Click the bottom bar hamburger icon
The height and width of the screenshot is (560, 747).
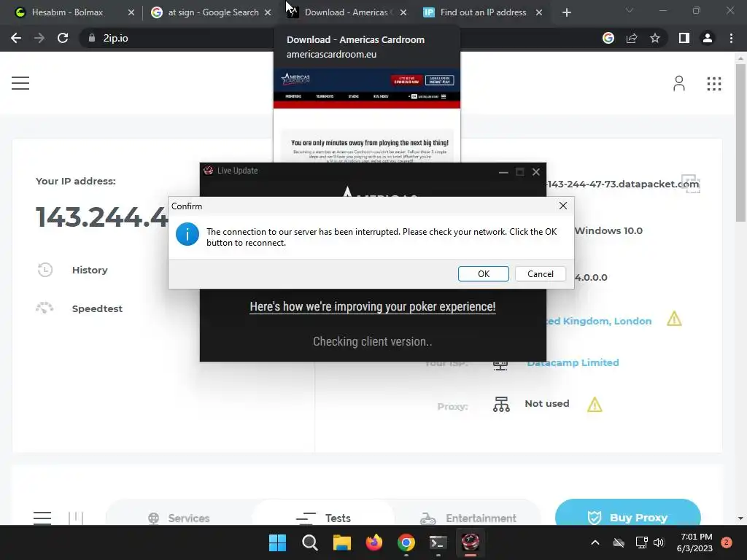point(42,518)
